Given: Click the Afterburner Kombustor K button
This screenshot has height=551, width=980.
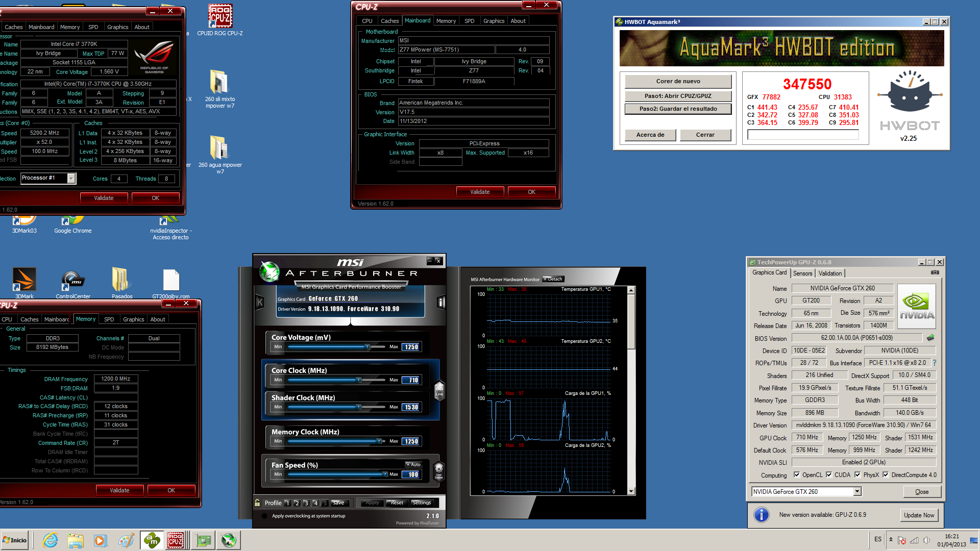Looking at the screenshot, I should (x=260, y=303).
